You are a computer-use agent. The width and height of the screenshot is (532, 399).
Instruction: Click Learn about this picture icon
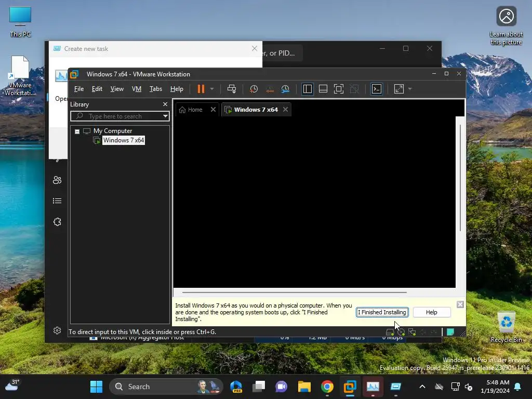pos(506,26)
